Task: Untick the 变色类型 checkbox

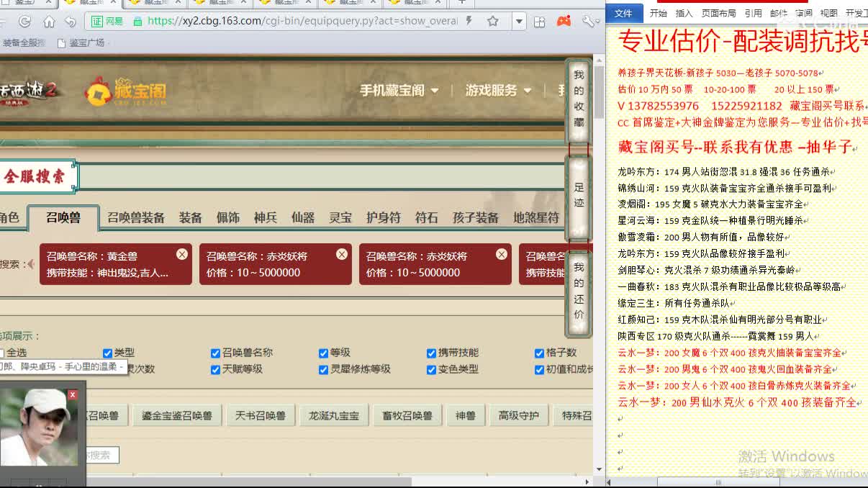Action: click(x=431, y=369)
